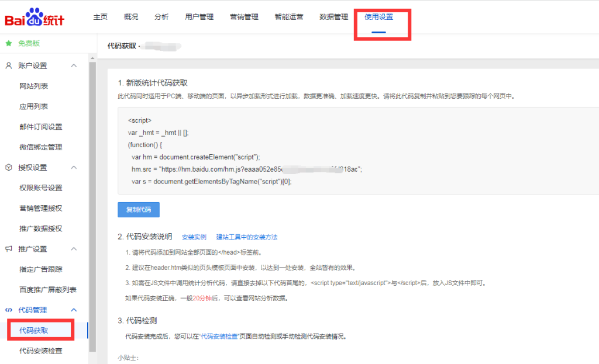This screenshot has width=599, height=364.
Task: Open the 使用设置 top tab
Action: [378, 17]
